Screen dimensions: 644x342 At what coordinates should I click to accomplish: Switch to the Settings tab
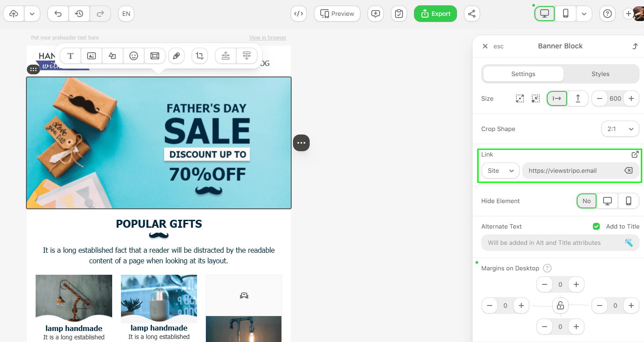523,74
